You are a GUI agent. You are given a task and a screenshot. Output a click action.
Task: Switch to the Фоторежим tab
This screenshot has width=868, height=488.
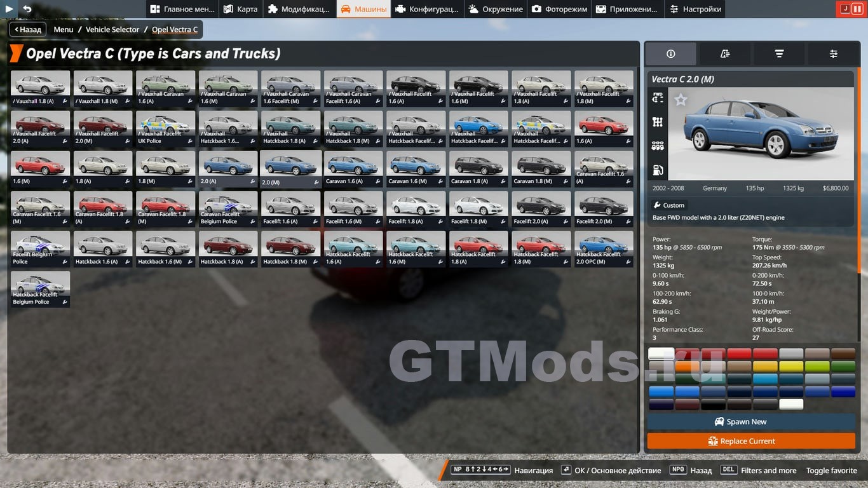click(559, 9)
